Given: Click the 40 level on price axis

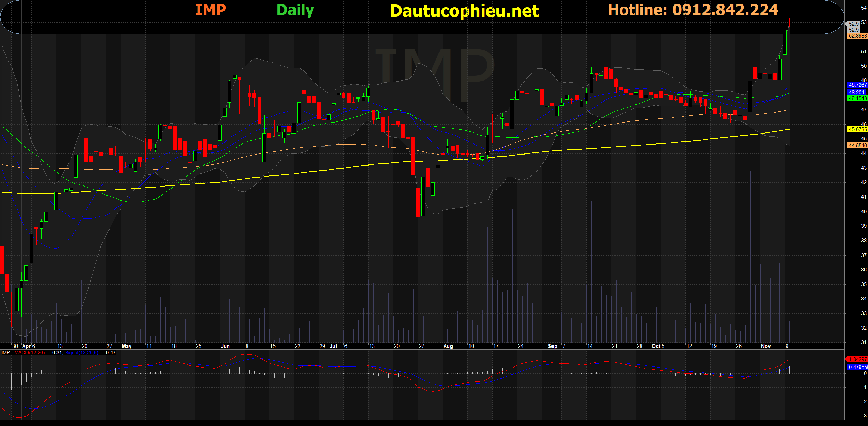Looking at the screenshot, I should point(864,212).
